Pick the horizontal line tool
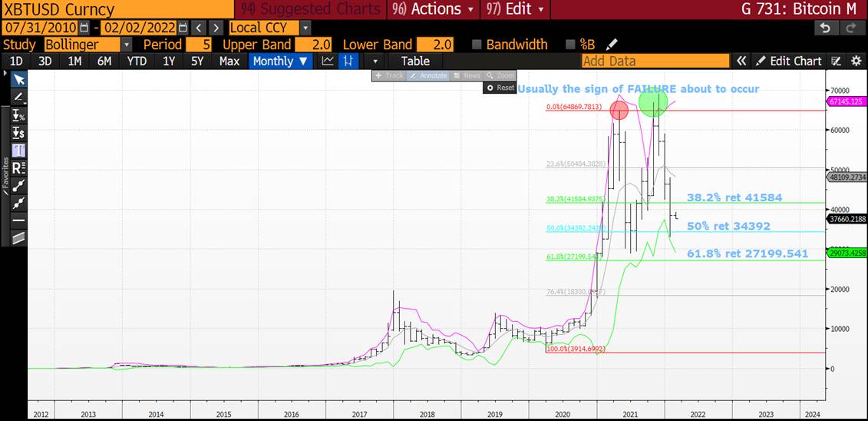The height and width of the screenshot is (421, 868). (x=19, y=220)
